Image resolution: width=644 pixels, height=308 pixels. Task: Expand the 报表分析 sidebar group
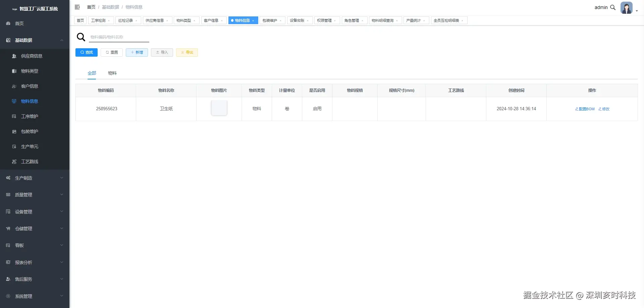pyautogui.click(x=35, y=262)
